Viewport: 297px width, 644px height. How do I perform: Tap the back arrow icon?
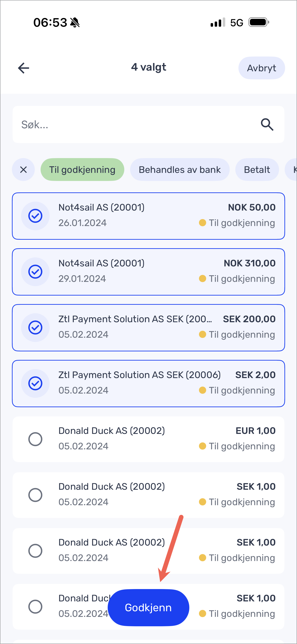24,68
